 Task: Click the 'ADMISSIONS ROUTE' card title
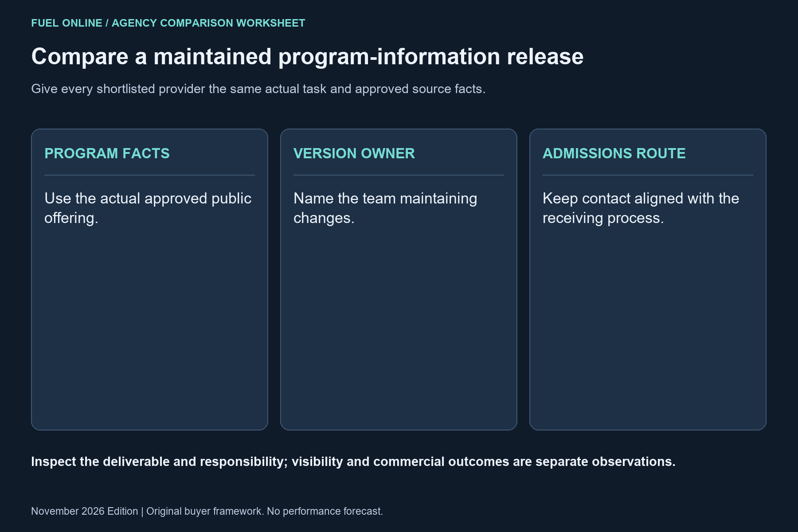pos(614,153)
